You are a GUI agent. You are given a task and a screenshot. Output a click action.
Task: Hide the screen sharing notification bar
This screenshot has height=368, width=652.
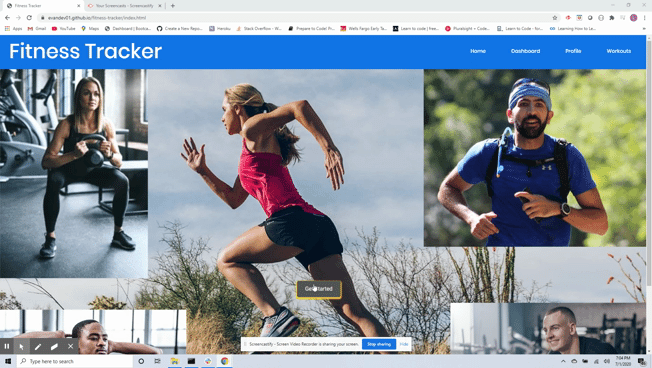(x=404, y=344)
